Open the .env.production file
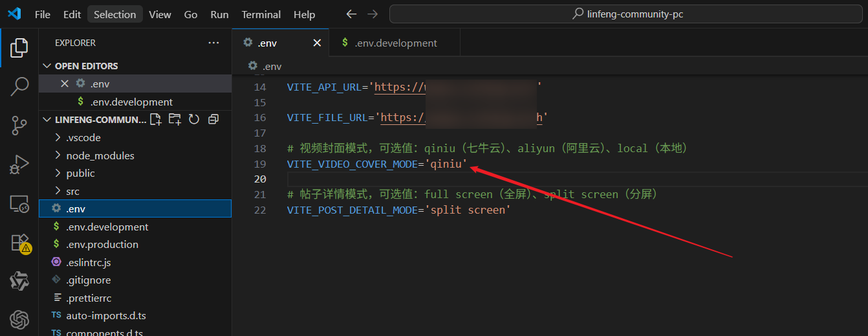The width and height of the screenshot is (868, 336). pyautogui.click(x=135, y=244)
